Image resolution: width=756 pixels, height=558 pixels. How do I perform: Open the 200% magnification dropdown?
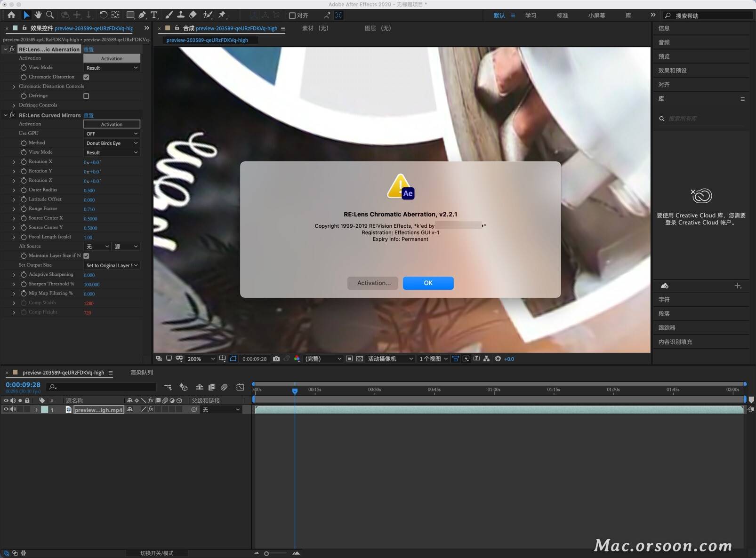pos(201,359)
